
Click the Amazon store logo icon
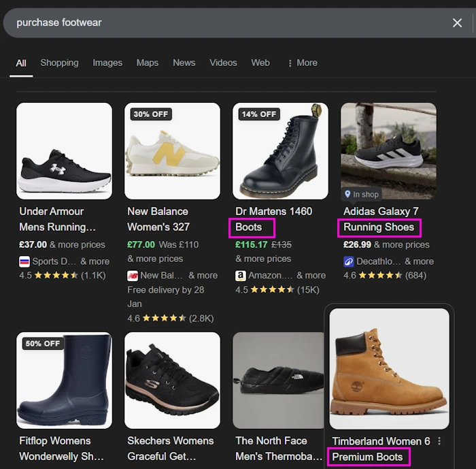241,276
